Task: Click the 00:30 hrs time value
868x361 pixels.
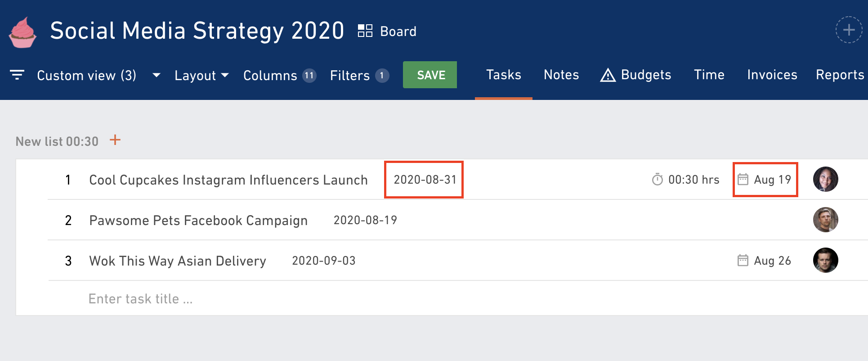Action: tap(694, 180)
